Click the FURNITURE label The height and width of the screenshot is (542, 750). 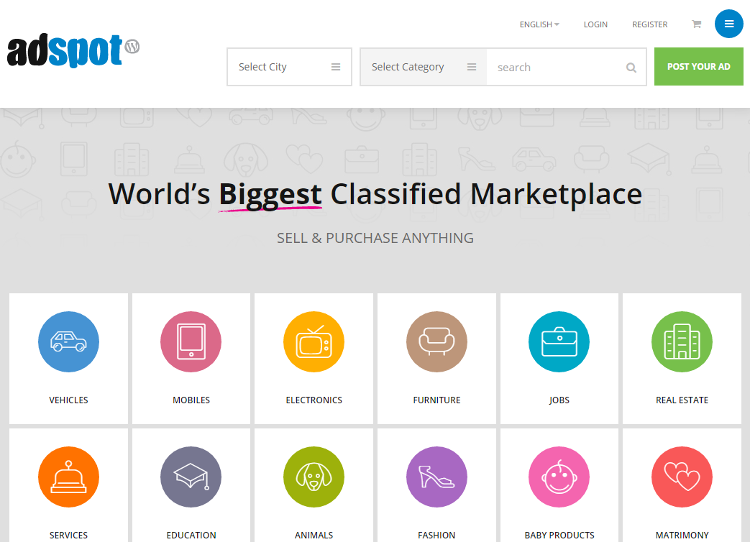click(437, 400)
